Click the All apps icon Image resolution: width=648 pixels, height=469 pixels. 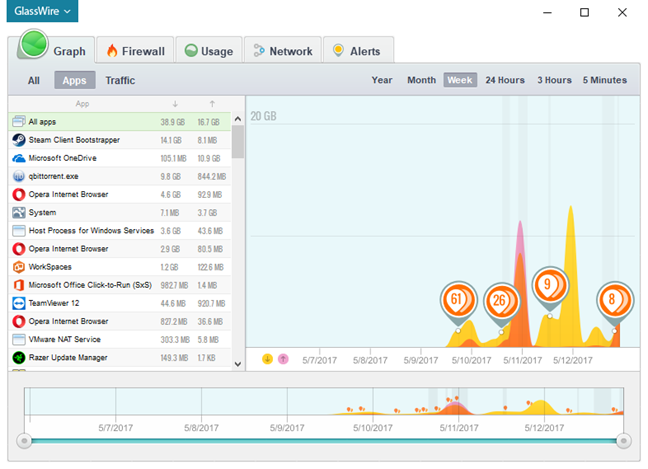coord(19,121)
